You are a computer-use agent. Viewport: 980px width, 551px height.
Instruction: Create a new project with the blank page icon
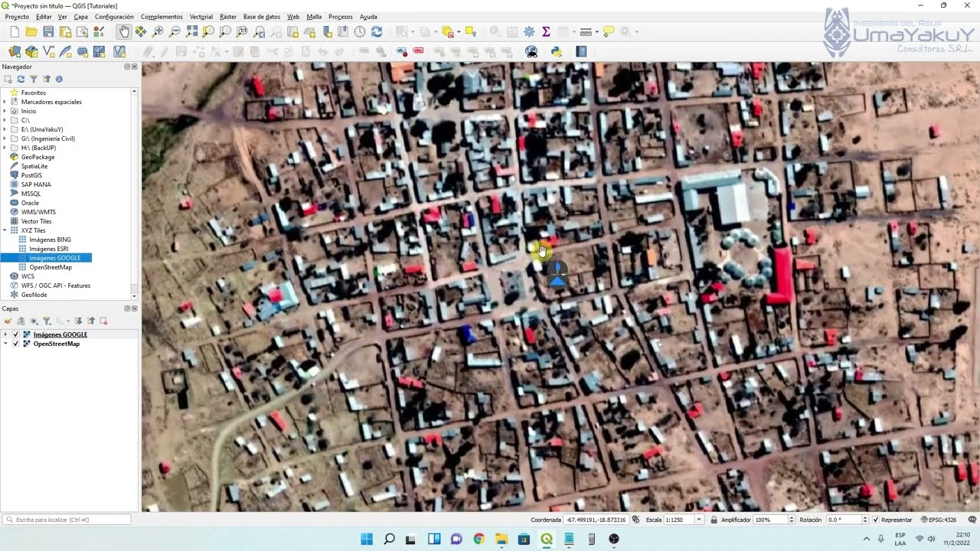point(15,31)
